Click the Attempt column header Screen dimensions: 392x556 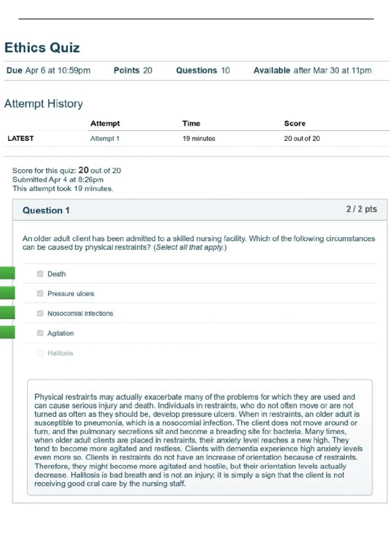pos(105,123)
